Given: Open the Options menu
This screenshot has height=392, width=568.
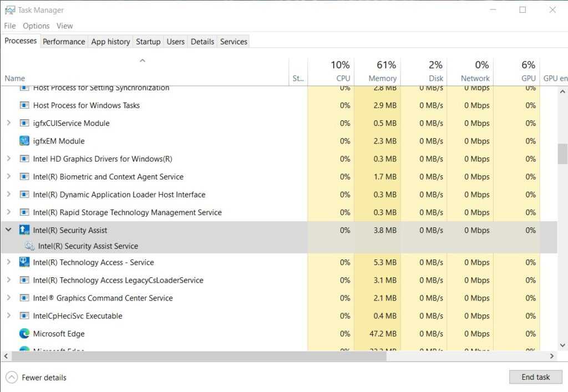Looking at the screenshot, I should point(36,26).
